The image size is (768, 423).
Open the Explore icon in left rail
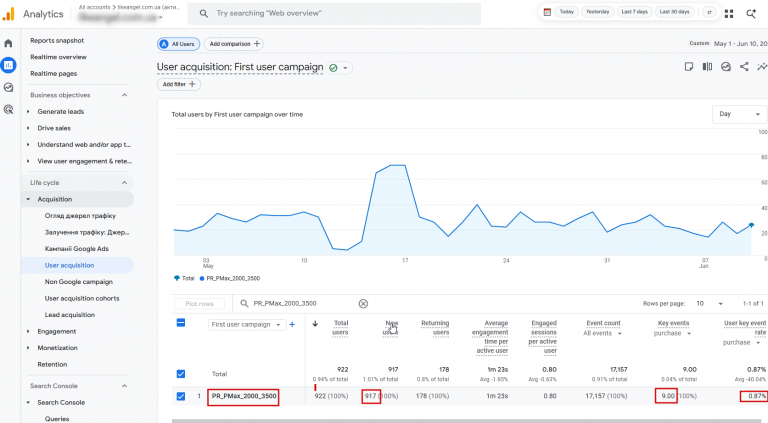pos(8,87)
